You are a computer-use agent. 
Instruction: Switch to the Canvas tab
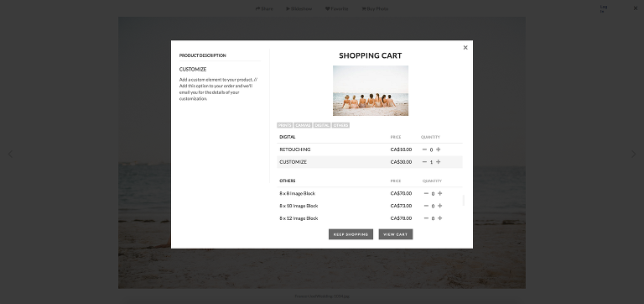point(303,125)
